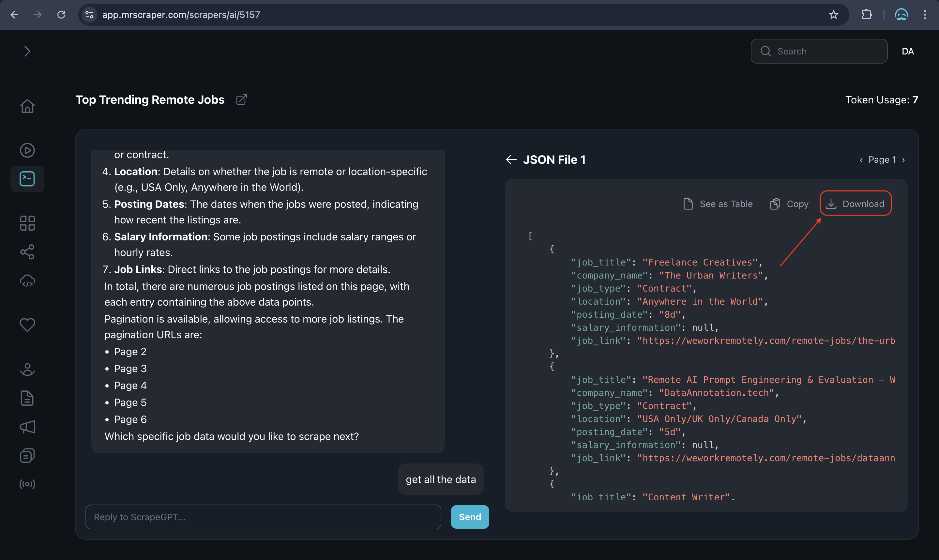Click the 'Content Writer' job title value
Screen dimensions: 939x560
(686, 497)
